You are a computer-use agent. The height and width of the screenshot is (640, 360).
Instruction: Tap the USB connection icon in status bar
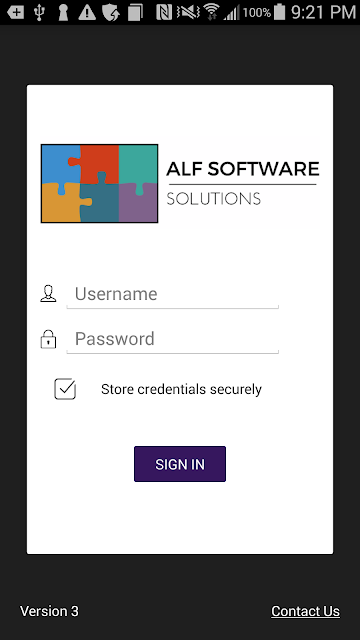pos(39,12)
